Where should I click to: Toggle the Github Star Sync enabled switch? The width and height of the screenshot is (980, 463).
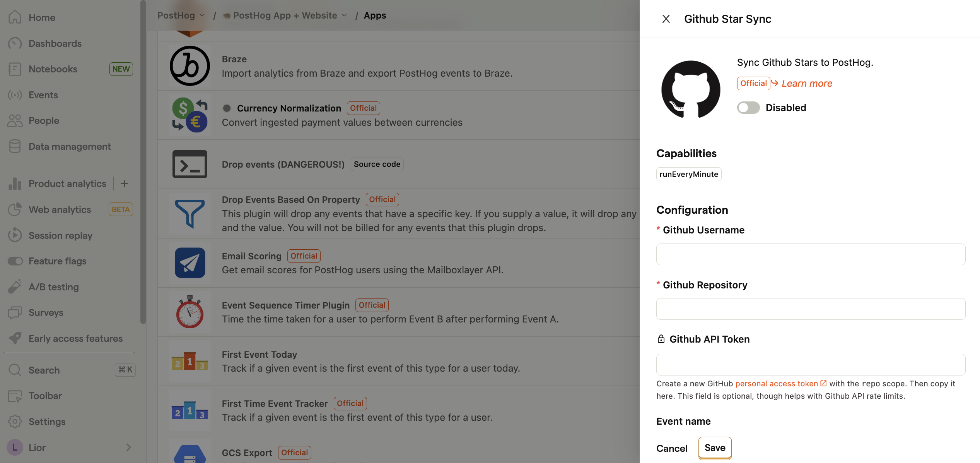[x=749, y=108]
